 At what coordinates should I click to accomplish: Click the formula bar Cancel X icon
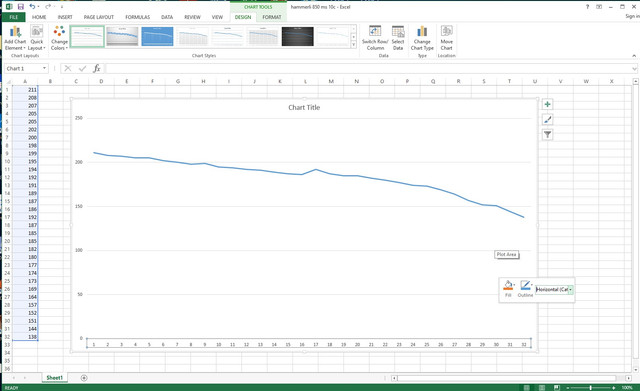coord(68,69)
